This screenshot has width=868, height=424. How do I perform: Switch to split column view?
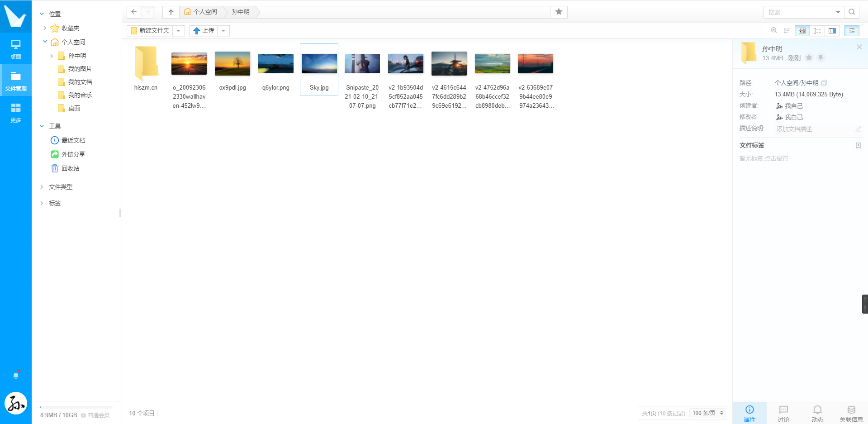(832, 30)
